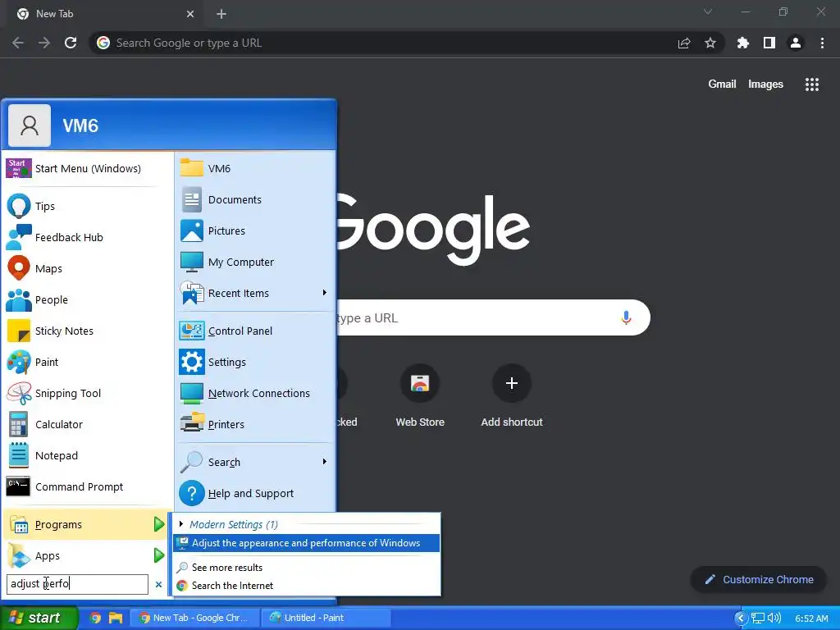Select Adjust the appearance and performance of Windows
840x630 pixels.
pyautogui.click(x=306, y=543)
